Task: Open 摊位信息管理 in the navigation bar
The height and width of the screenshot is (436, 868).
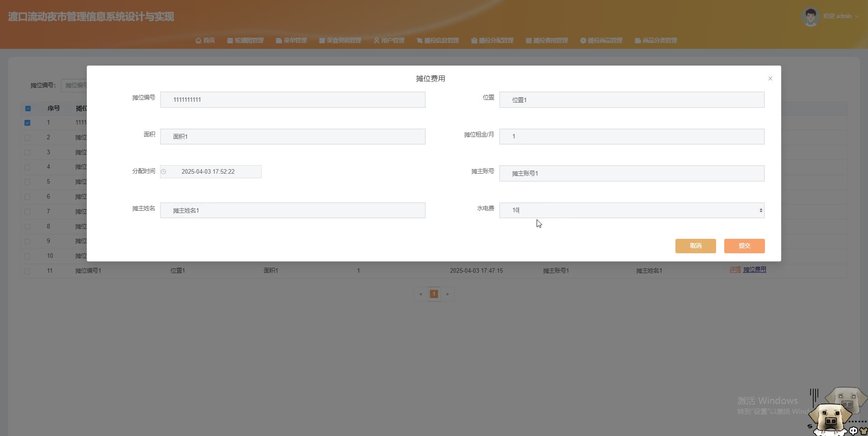Action: [x=438, y=40]
